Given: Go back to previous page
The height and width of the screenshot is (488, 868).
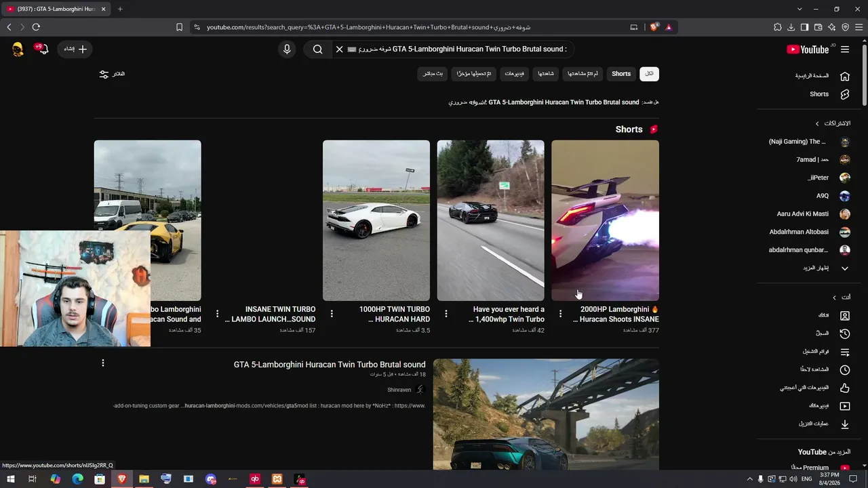Looking at the screenshot, I should (x=9, y=27).
